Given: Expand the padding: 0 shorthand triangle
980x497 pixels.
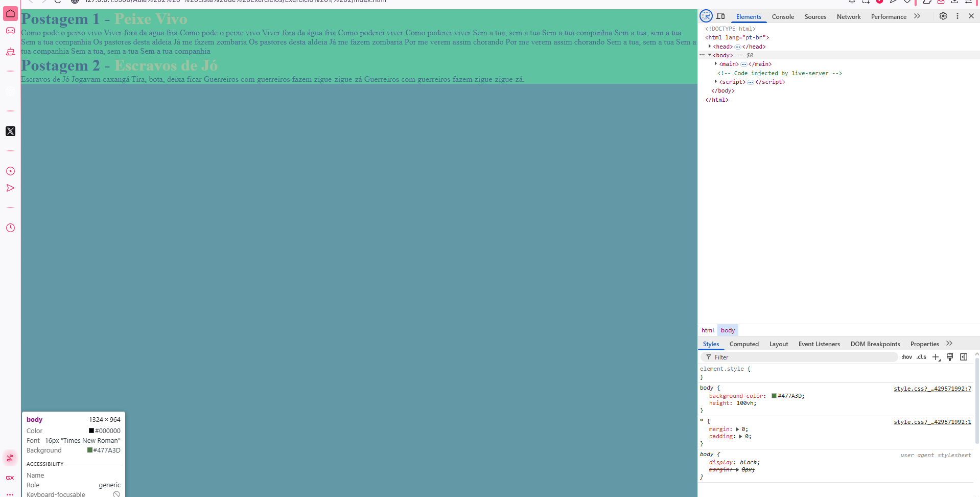Looking at the screenshot, I should [x=741, y=436].
